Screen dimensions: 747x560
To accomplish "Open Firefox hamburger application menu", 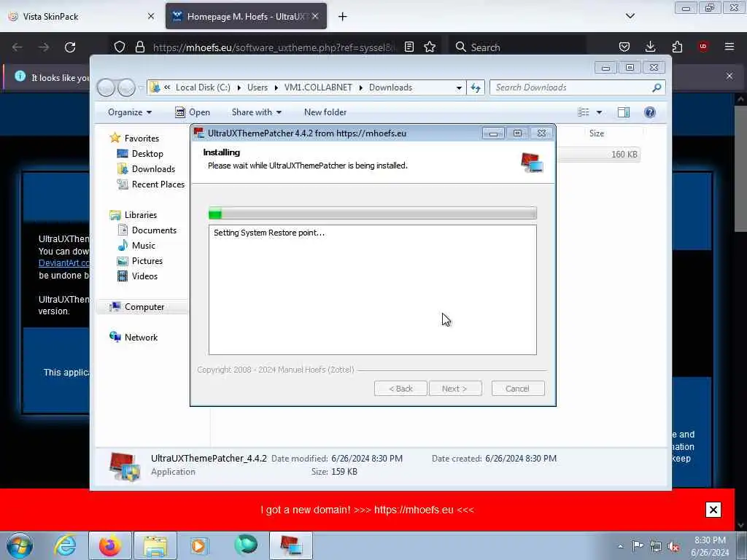I will (729, 47).
